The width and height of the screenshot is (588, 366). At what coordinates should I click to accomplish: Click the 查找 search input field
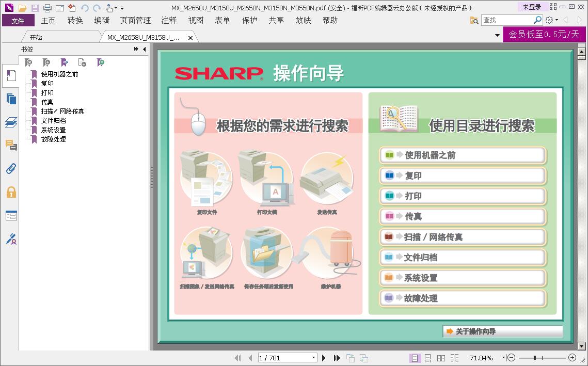pyautogui.click(x=507, y=20)
